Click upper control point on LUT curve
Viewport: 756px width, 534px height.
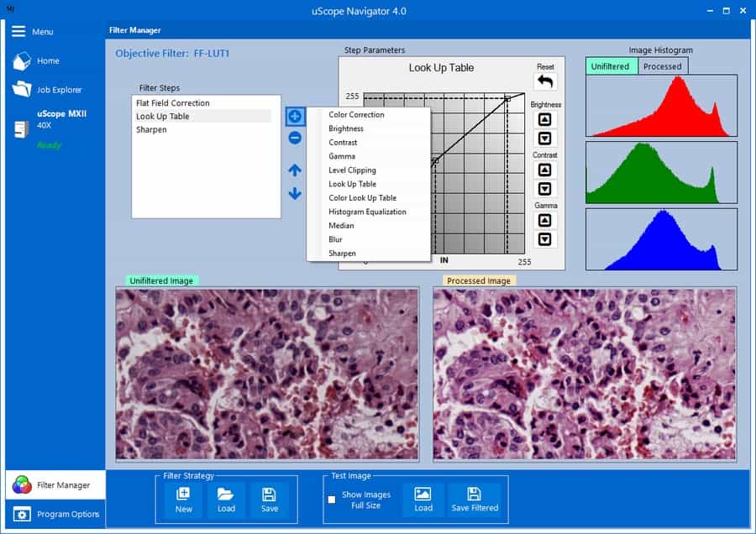pyautogui.click(x=507, y=99)
